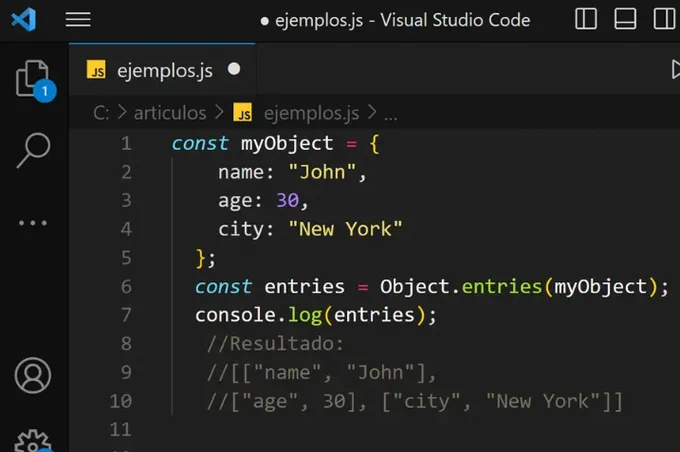Close the tab via its unsaved dot indicator
This screenshot has height=452, width=680.
click(234, 69)
